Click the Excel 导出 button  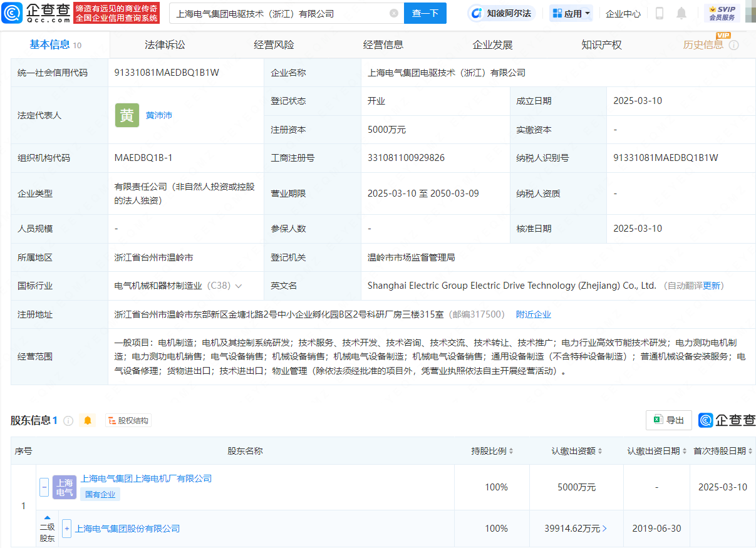[x=668, y=420]
